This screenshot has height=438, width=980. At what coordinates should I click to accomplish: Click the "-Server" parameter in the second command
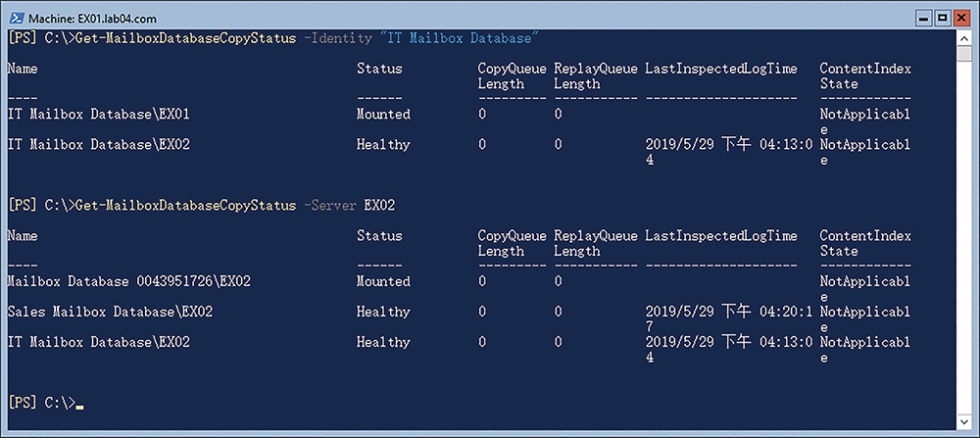329,206
